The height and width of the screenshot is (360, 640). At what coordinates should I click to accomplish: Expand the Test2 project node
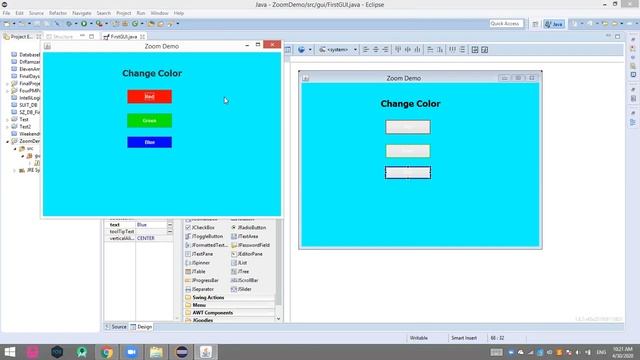coord(8,127)
